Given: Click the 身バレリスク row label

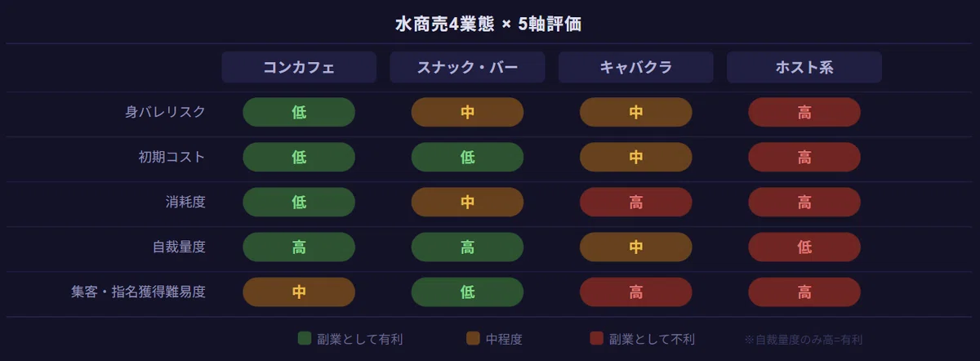Looking at the screenshot, I should click(165, 113).
